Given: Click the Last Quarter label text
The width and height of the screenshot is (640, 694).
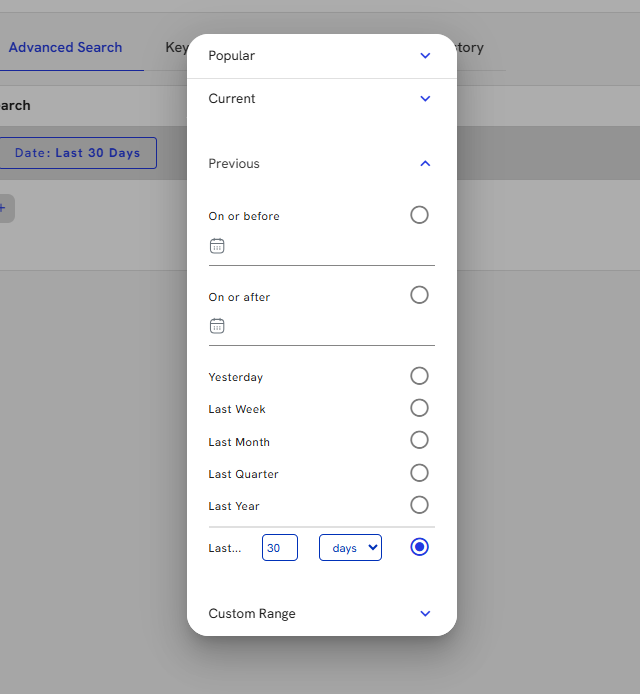Looking at the screenshot, I should (x=243, y=474).
